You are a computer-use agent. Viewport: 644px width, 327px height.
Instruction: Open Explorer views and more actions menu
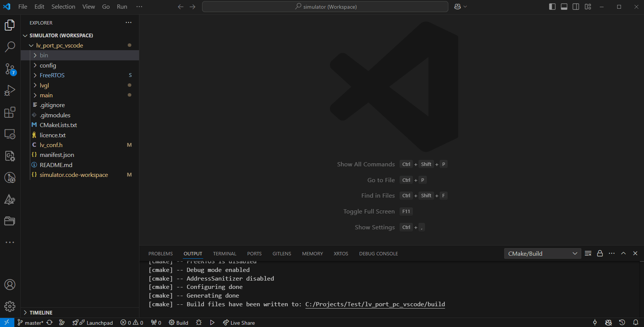129,23
